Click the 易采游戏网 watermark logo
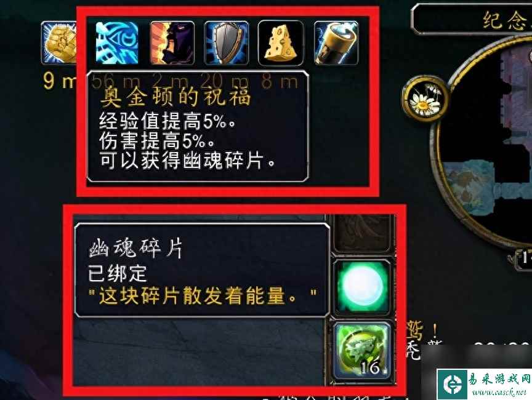Viewport: 532px width, 400px height. click(x=452, y=383)
